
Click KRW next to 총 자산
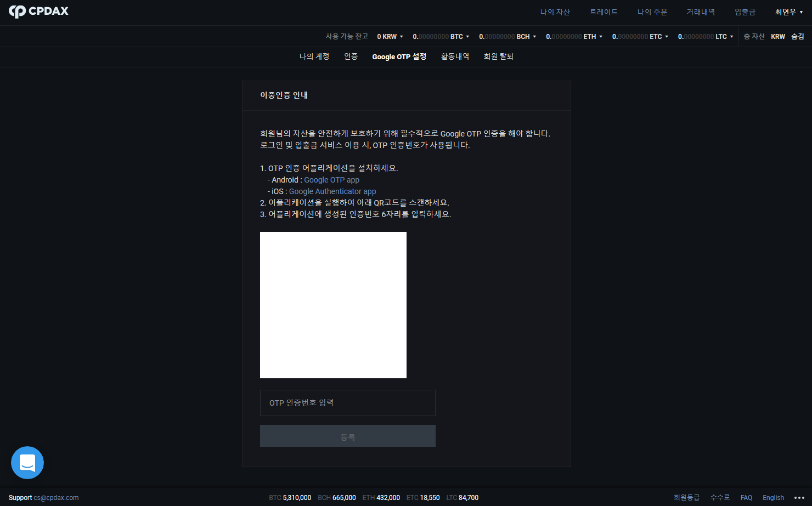point(778,37)
